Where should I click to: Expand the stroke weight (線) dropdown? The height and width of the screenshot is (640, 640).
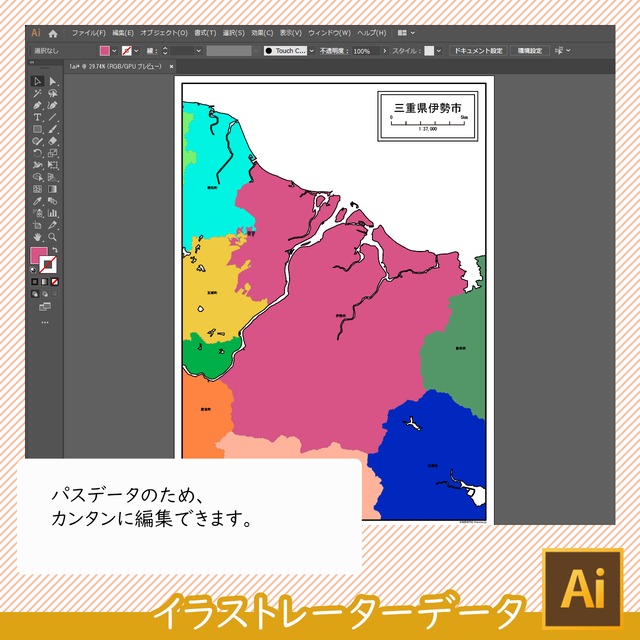coord(199,51)
